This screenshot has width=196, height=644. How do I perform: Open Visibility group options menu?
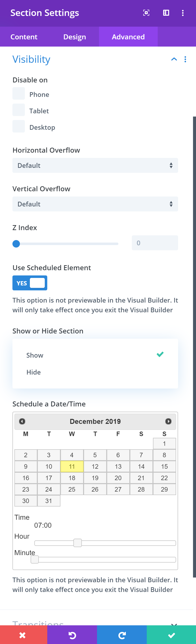[x=185, y=59]
